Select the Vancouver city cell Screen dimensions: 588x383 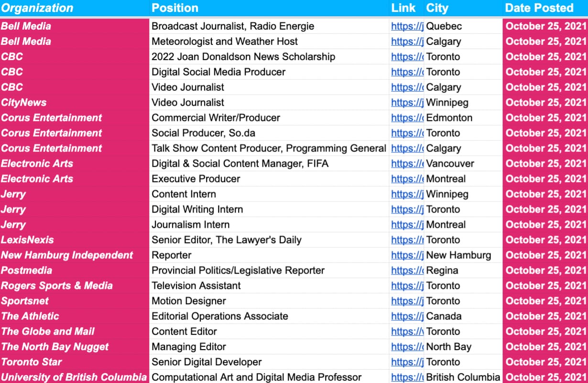pos(450,164)
